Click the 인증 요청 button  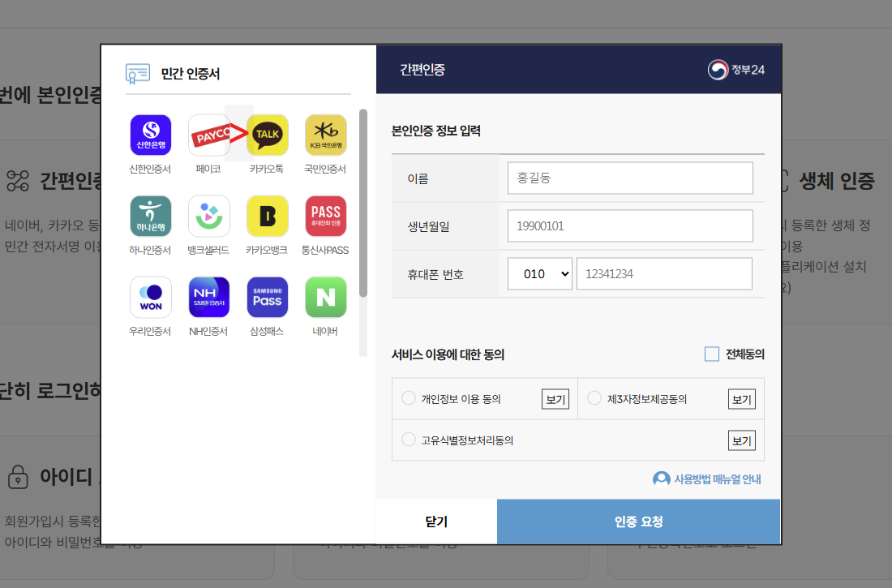click(638, 521)
